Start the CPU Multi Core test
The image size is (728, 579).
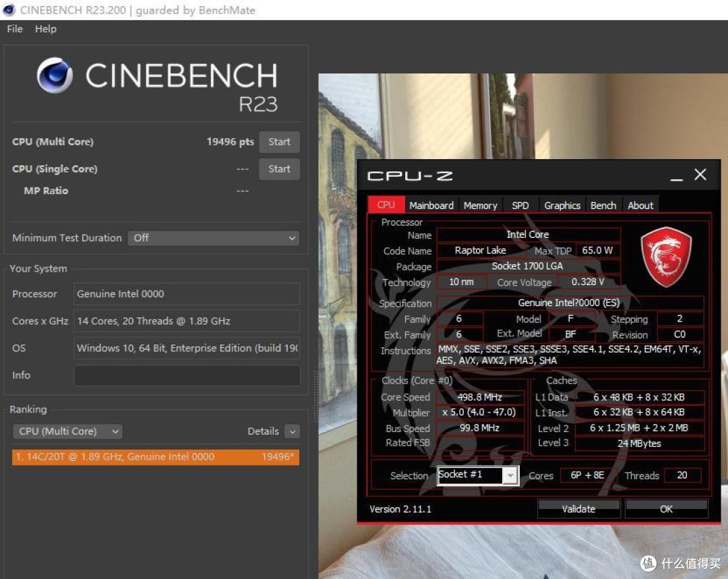[279, 142]
